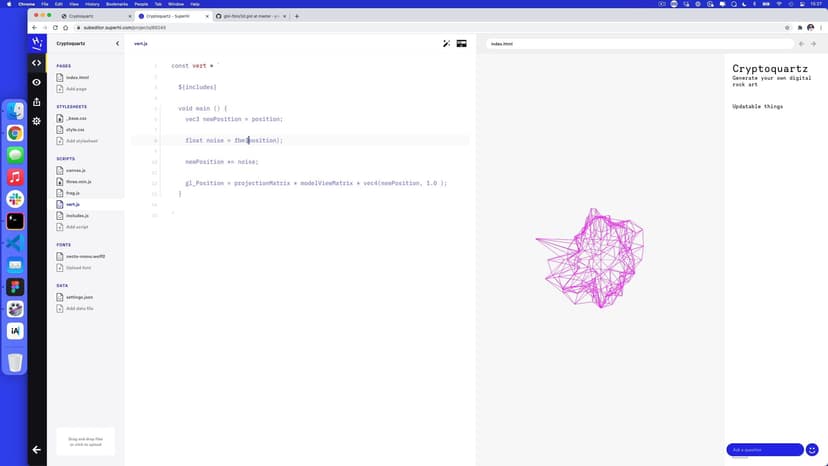The width and height of the screenshot is (828, 466).
Task: Toggle the editor layout panel icon
Action: click(x=462, y=44)
